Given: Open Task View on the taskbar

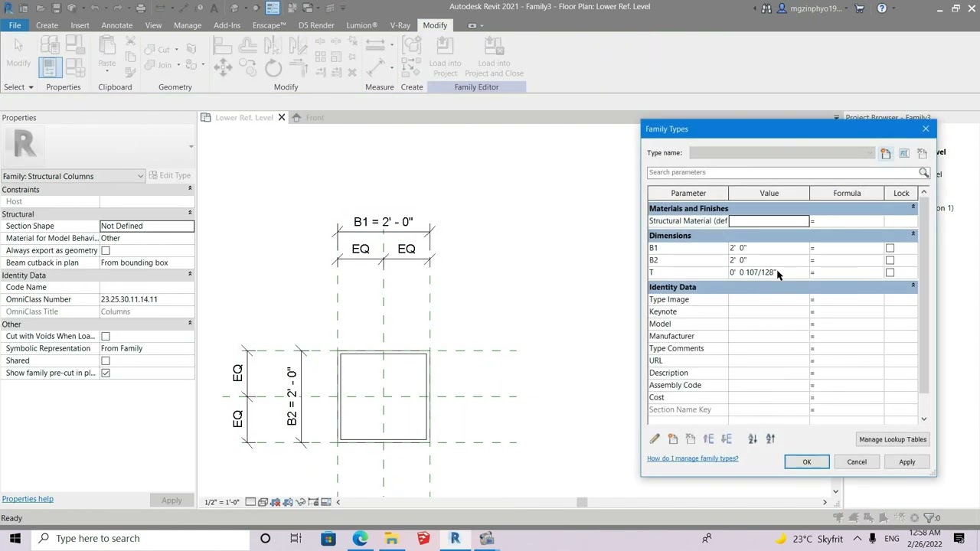Looking at the screenshot, I should (x=296, y=539).
